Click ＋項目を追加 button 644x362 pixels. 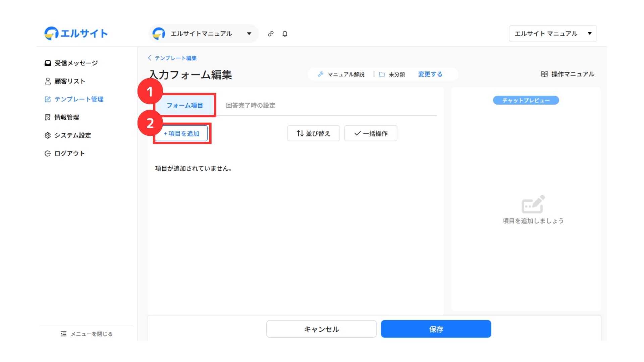pos(181,133)
